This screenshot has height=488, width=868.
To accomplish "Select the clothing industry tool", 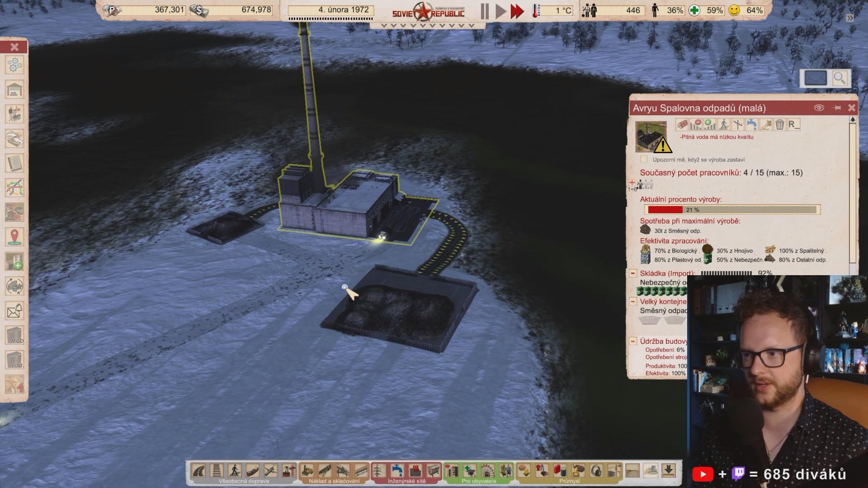I will [542, 471].
